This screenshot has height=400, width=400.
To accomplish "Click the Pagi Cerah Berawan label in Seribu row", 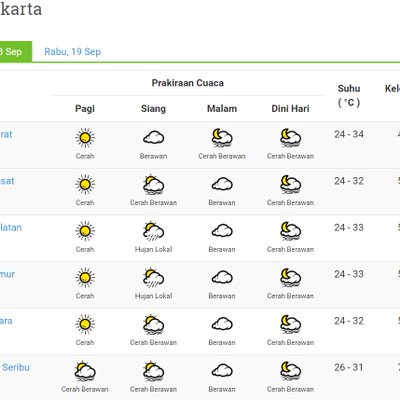I will (x=85, y=389).
